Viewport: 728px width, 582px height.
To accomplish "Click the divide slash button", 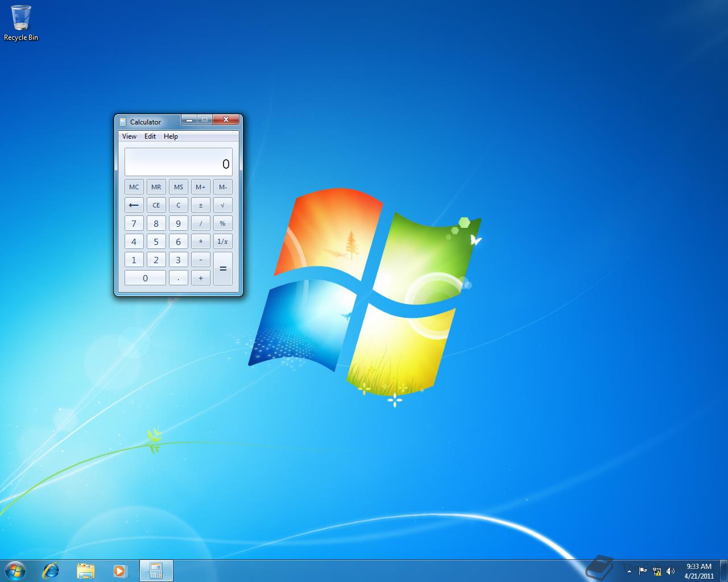I will click(x=201, y=223).
